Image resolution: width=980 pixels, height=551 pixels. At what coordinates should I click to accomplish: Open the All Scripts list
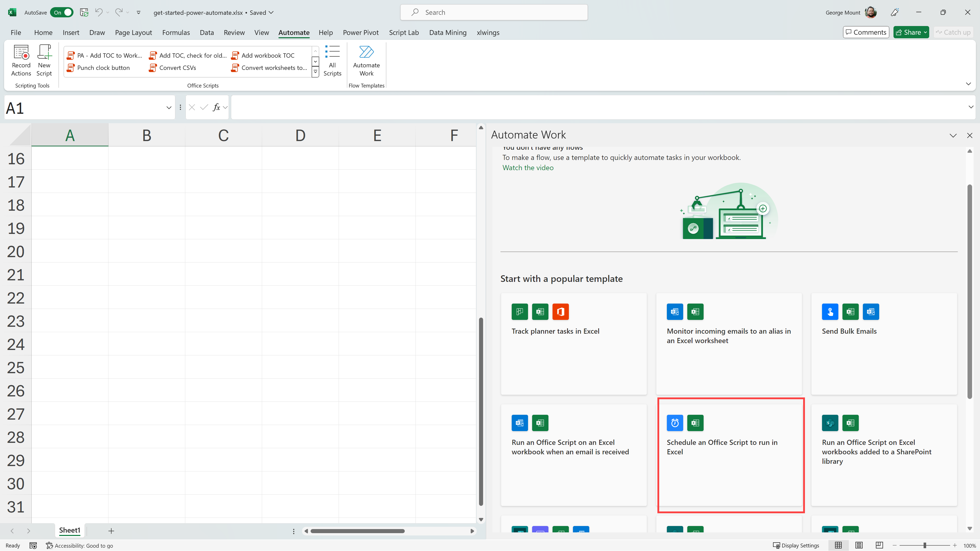332,60
